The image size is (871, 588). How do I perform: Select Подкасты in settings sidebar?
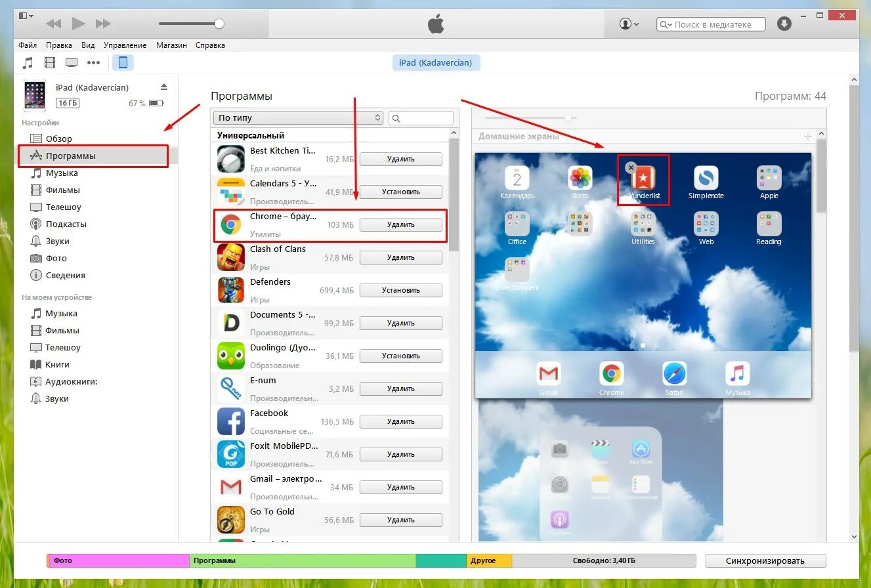(66, 224)
